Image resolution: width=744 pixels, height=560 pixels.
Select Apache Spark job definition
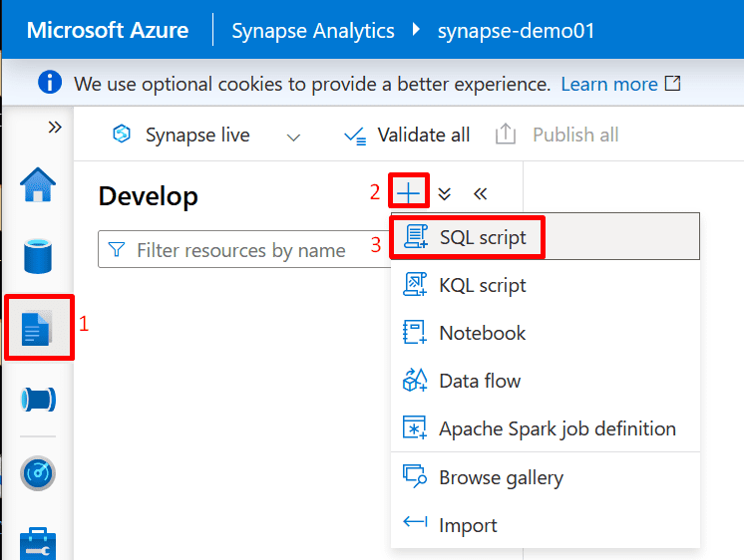(557, 428)
